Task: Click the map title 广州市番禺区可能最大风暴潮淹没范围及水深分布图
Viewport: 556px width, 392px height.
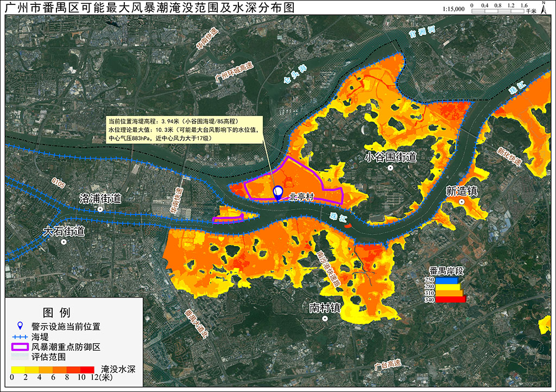Action: [x=150, y=8]
